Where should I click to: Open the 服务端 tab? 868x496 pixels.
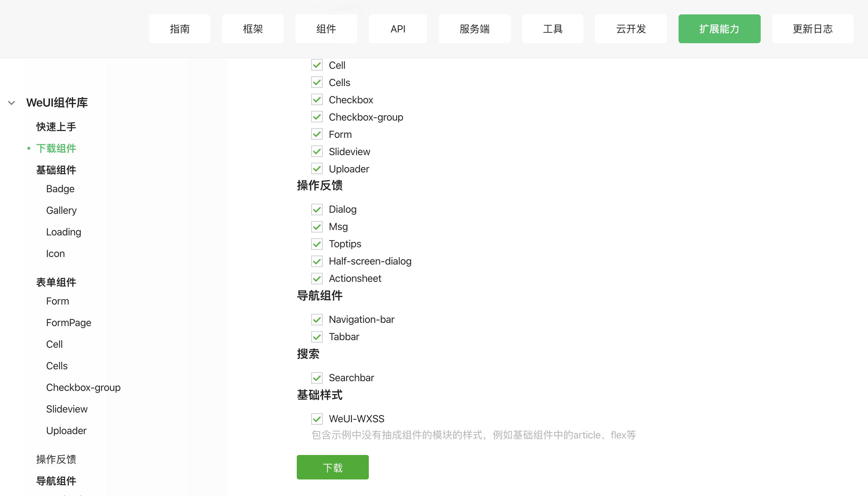[474, 28]
